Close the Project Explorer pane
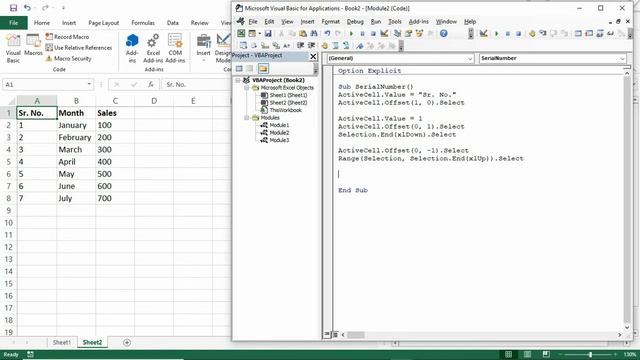Screen dimensions: 640x360 pyautogui.click(x=313, y=56)
